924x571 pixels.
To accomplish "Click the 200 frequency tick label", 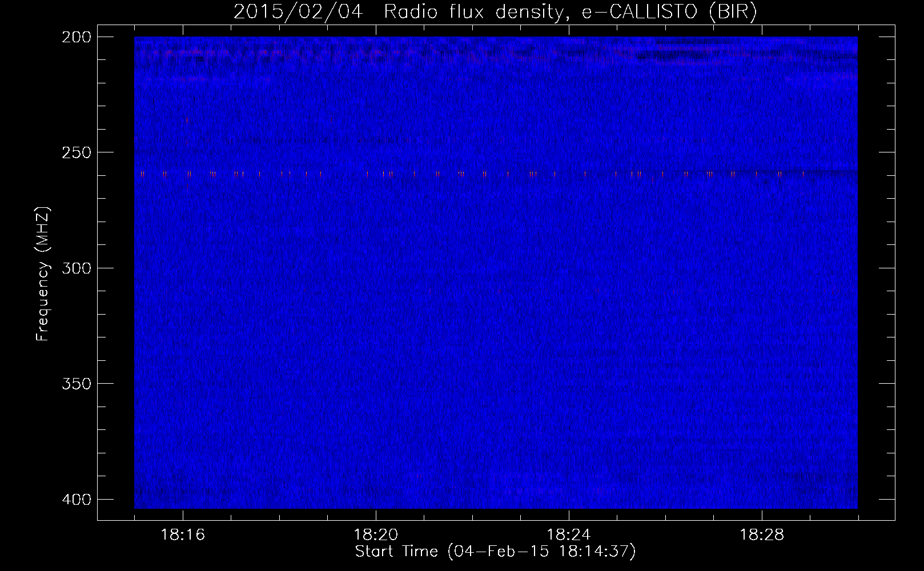I will click(x=76, y=37).
